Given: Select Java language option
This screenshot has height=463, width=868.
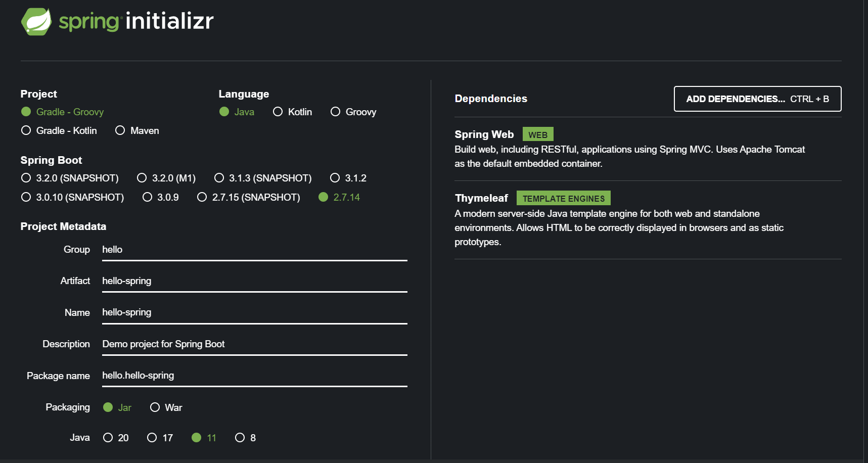Looking at the screenshot, I should pos(237,112).
